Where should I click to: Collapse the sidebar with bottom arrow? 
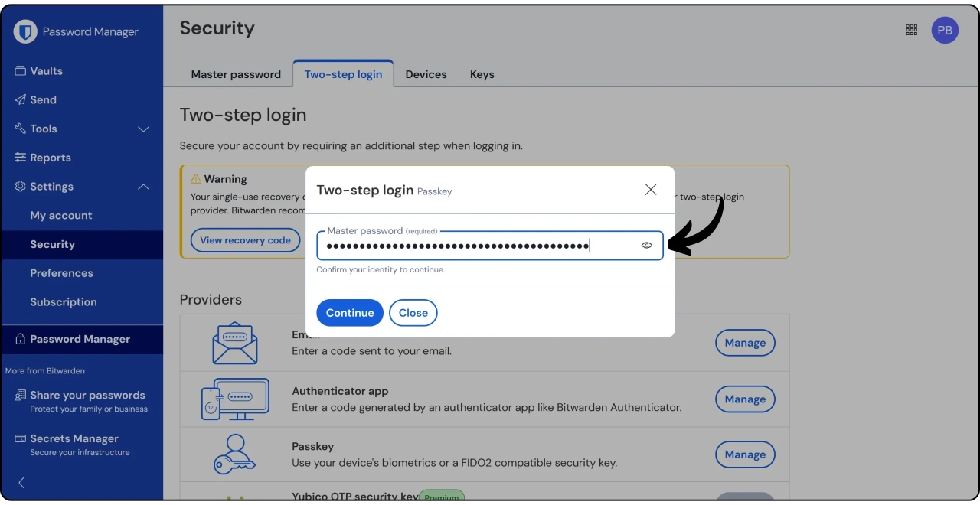(x=21, y=483)
